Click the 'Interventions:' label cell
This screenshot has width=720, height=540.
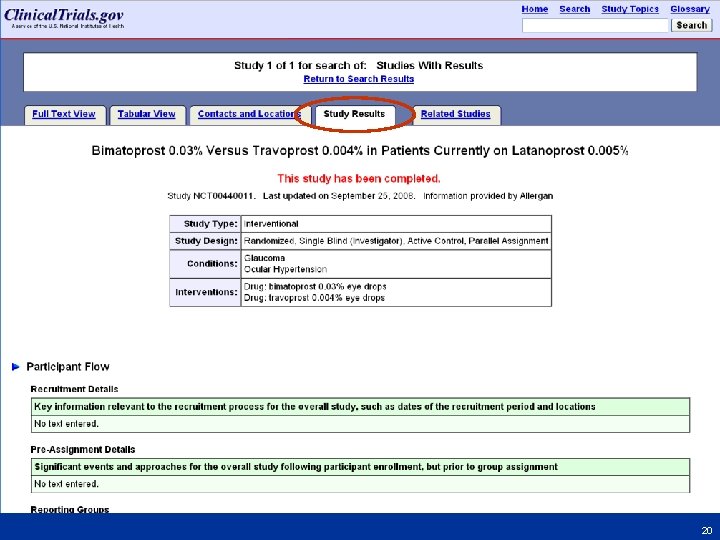[x=205, y=292]
